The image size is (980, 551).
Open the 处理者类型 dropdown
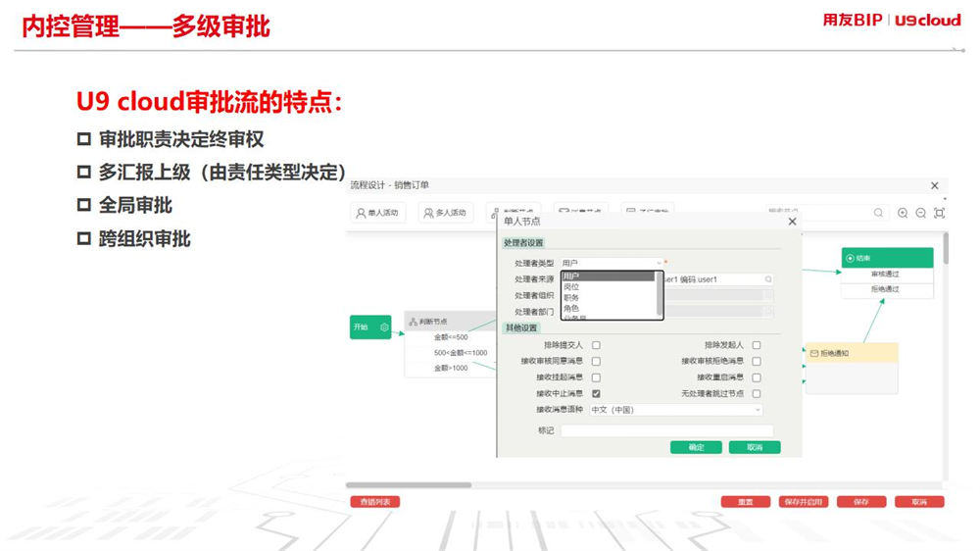click(x=612, y=263)
